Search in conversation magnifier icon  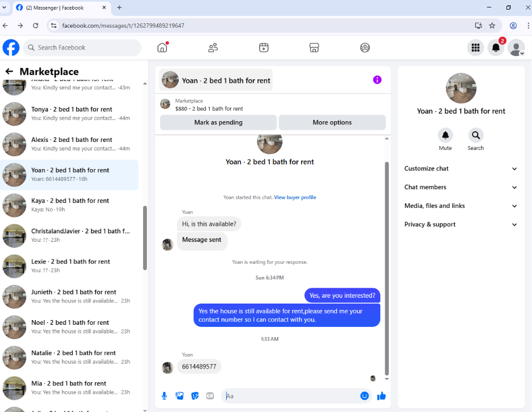pyautogui.click(x=476, y=136)
